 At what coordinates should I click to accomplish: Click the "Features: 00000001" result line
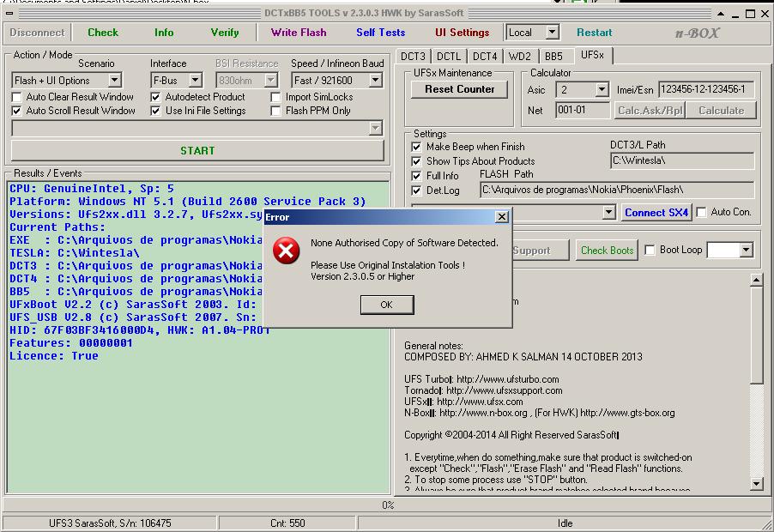71,343
